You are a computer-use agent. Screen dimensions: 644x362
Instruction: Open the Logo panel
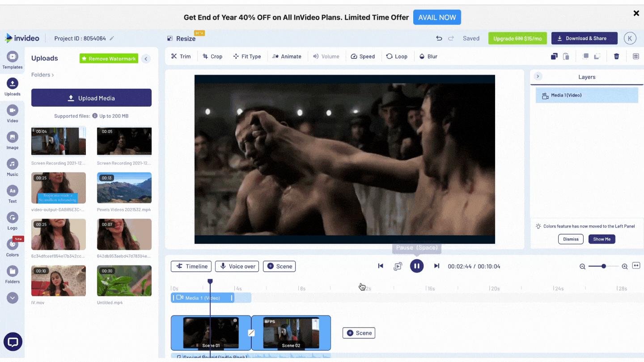click(13, 218)
